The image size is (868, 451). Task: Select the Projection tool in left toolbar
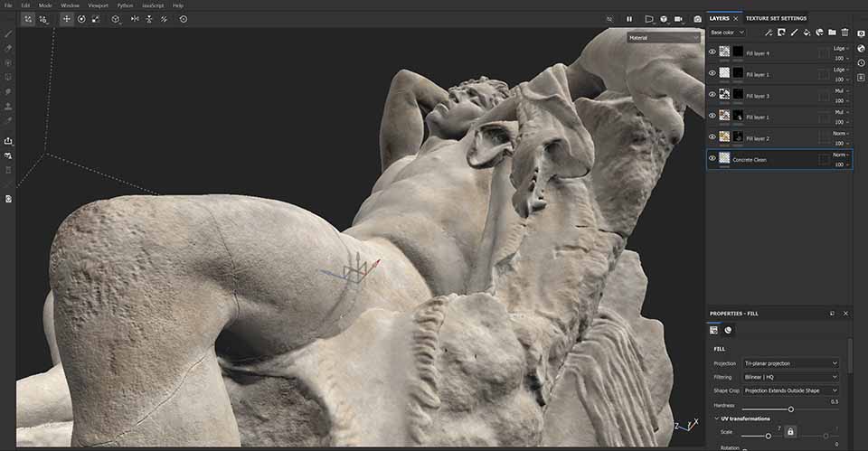pos(8,62)
